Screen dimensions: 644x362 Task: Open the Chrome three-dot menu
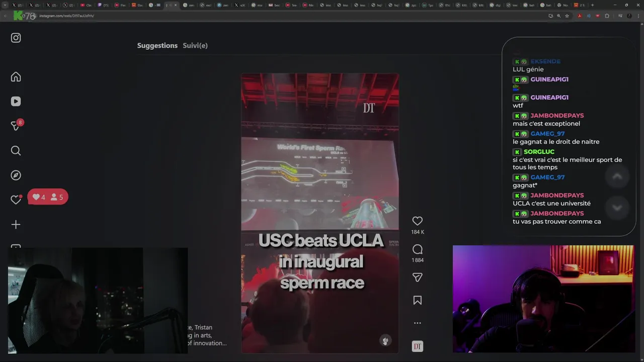(x=638, y=16)
